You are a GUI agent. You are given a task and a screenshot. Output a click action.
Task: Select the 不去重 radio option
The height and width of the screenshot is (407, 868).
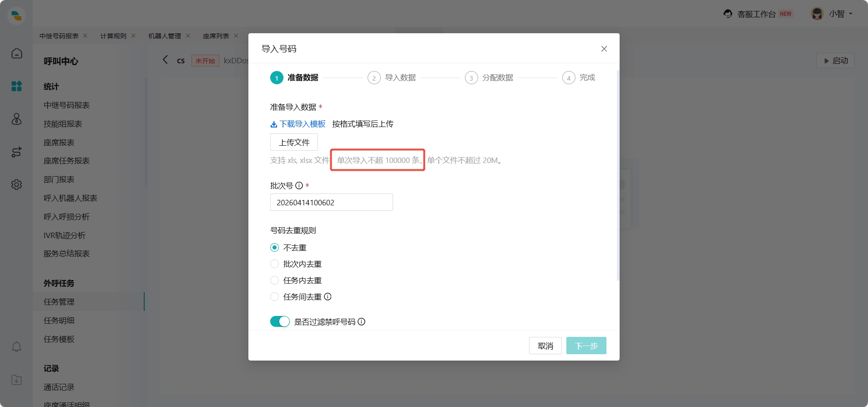274,247
